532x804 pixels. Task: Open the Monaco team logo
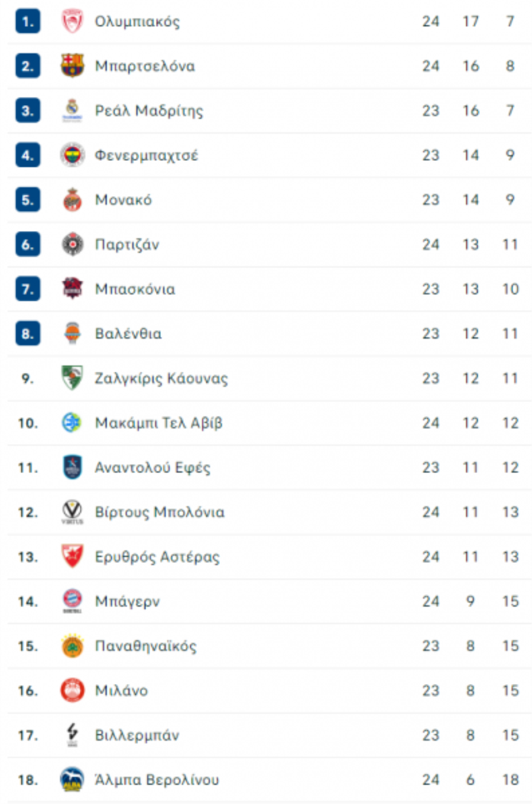[72, 200]
